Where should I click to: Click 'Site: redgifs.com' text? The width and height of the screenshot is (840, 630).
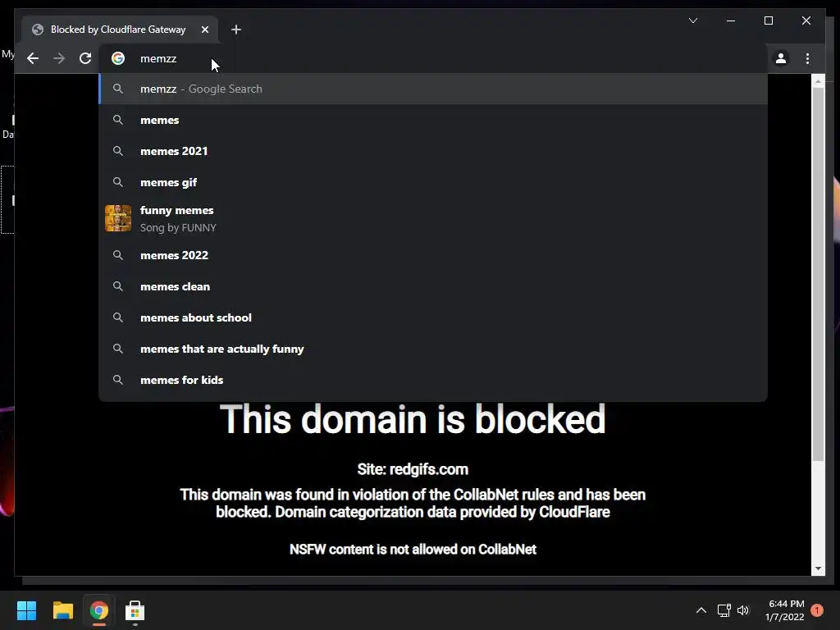point(413,469)
